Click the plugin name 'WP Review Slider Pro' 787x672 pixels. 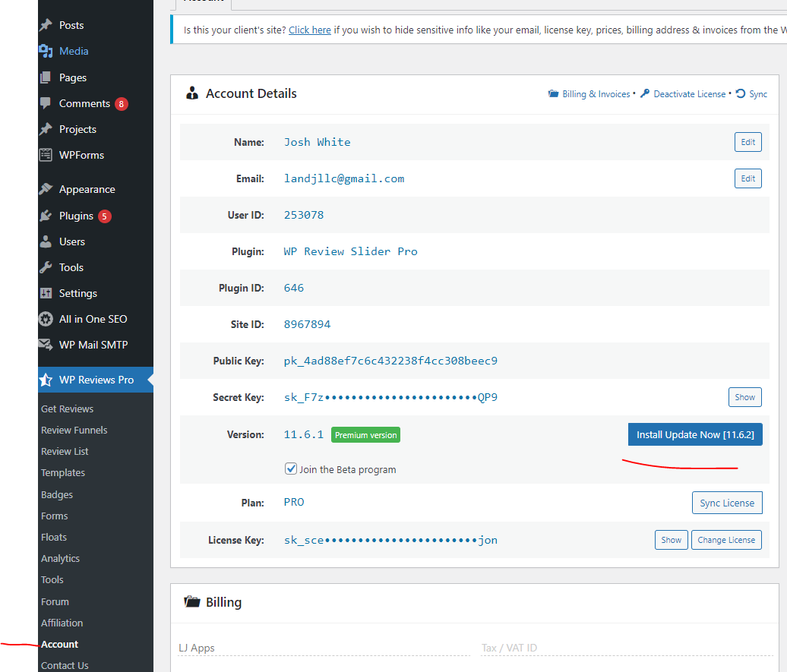[350, 251]
